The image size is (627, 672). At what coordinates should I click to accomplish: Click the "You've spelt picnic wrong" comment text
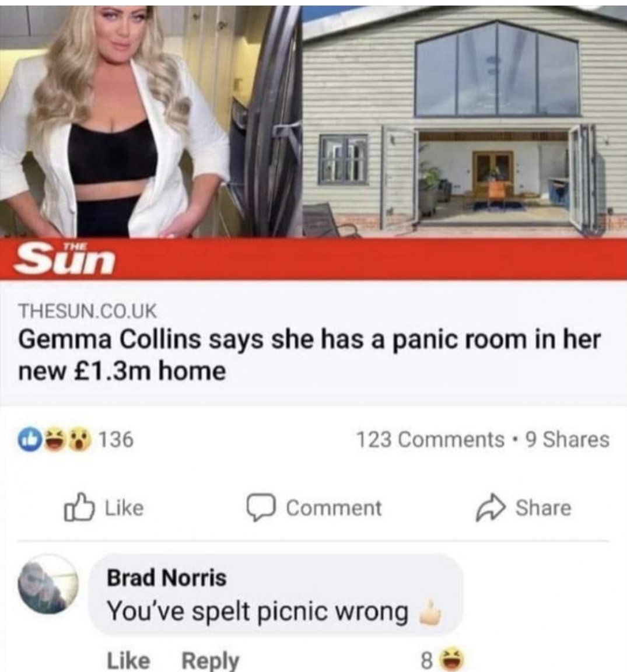point(257,611)
